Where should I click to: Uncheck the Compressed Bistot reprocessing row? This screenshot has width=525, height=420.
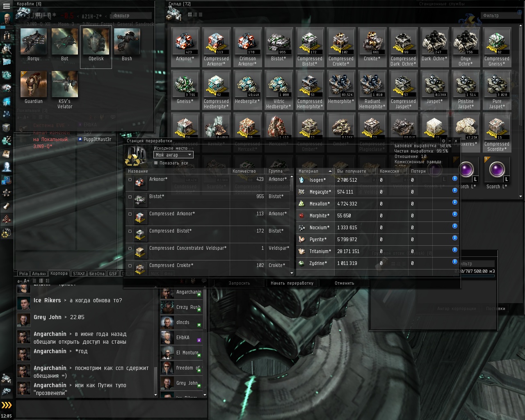coord(130,231)
